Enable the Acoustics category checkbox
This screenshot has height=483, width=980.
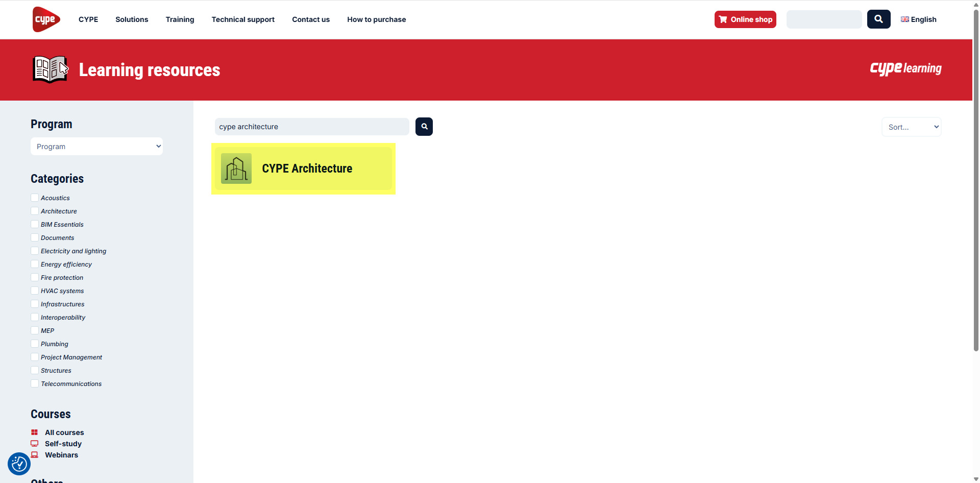click(x=35, y=198)
